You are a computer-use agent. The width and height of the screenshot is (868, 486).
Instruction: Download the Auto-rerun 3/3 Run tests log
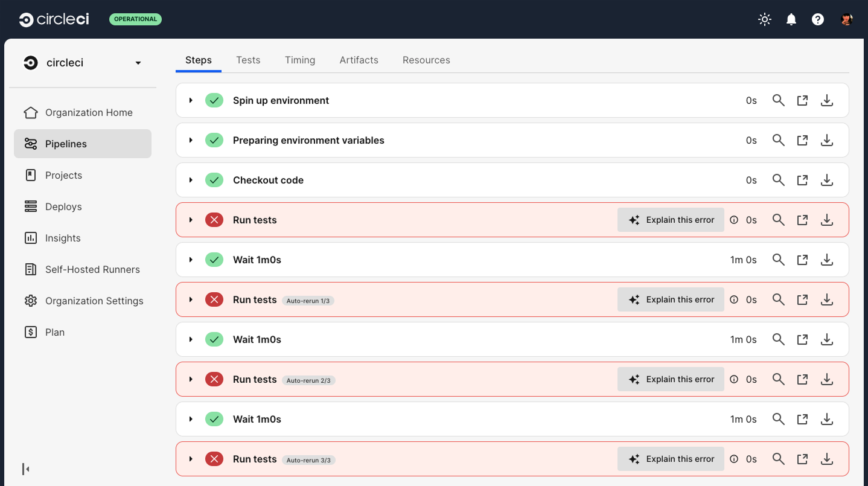point(827,459)
